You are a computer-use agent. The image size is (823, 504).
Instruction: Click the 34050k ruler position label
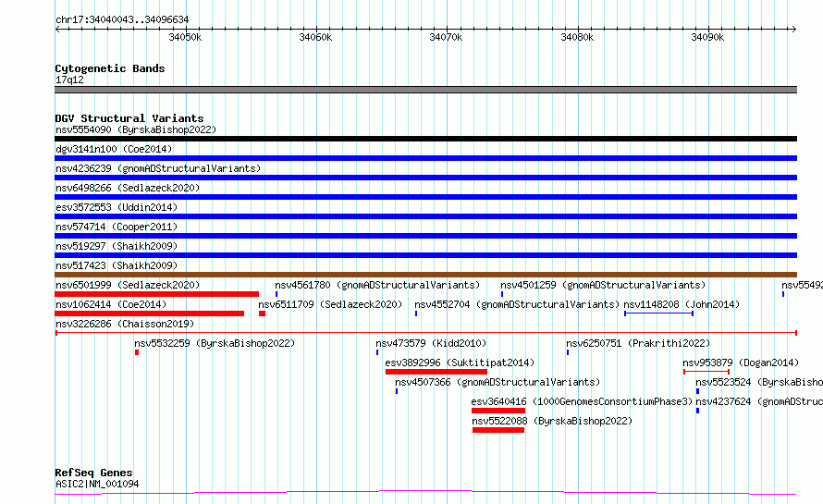185,37
